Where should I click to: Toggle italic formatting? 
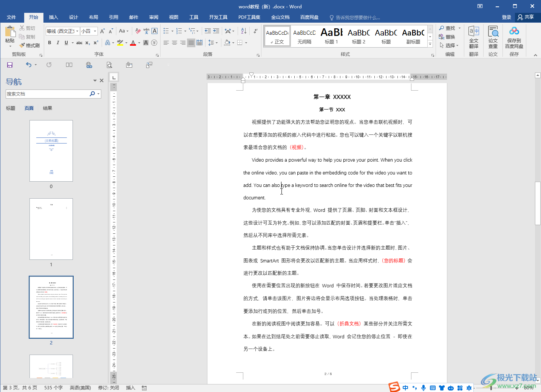coord(58,43)
